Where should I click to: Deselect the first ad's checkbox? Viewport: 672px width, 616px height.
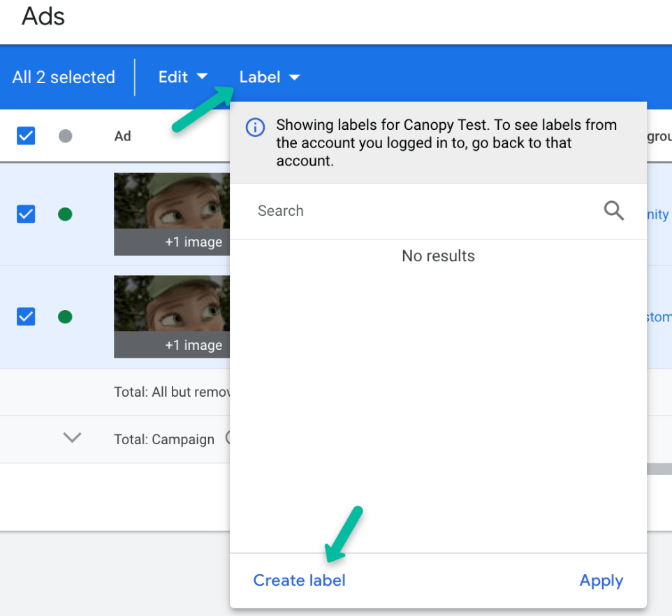tap(26, 214)
